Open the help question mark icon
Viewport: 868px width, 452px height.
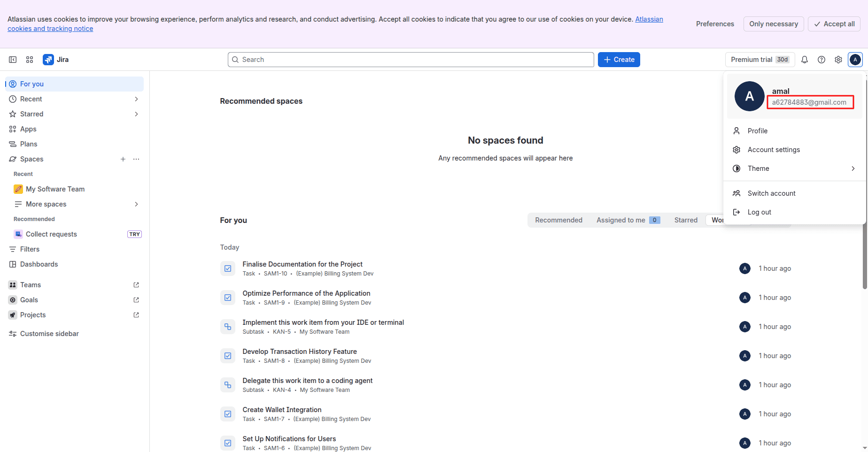821,60
